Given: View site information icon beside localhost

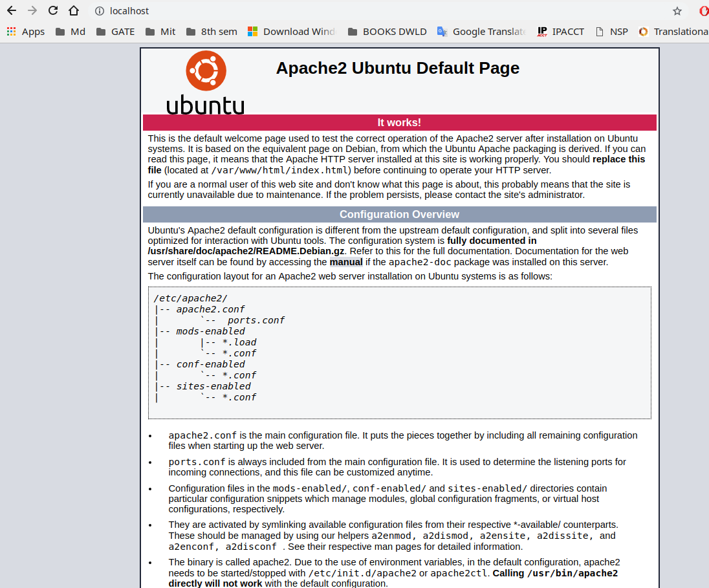Looking at the screenshot, I should (x=100, y=11).
